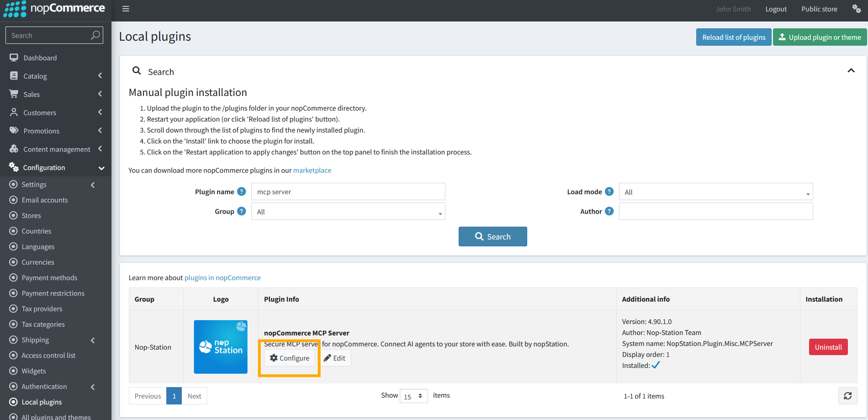Open the settings gears icon at top right
The image size is (868, 420).
857,9
